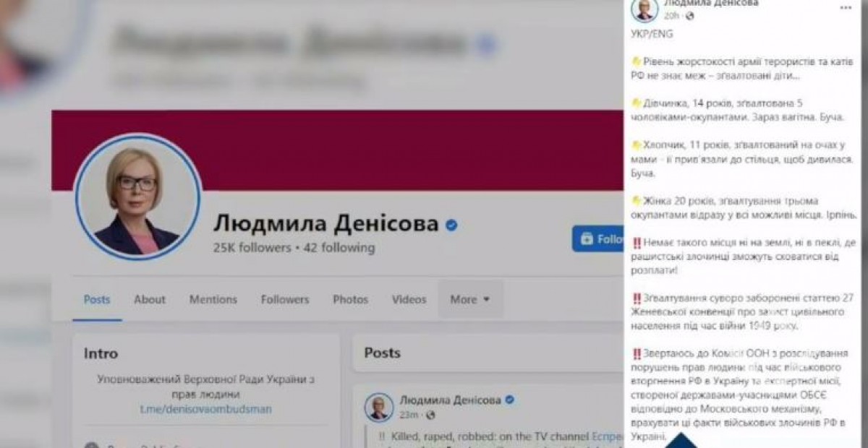Go to the Mentions tab
This screenshot has height=448, width=868.
213,299
